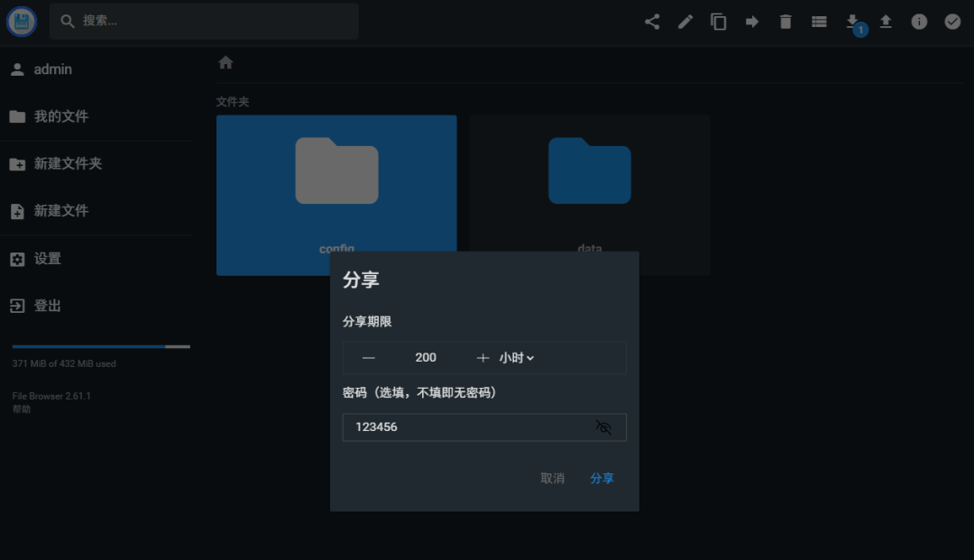Click the storage usage progress bar
Image resolution: width=974 pixels, height=560 pixels.
point(99,346)
